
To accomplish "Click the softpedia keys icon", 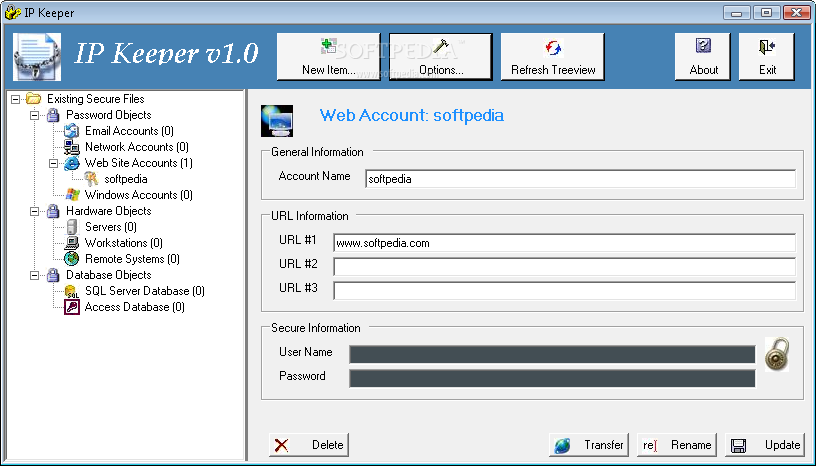I will (91, 179).
